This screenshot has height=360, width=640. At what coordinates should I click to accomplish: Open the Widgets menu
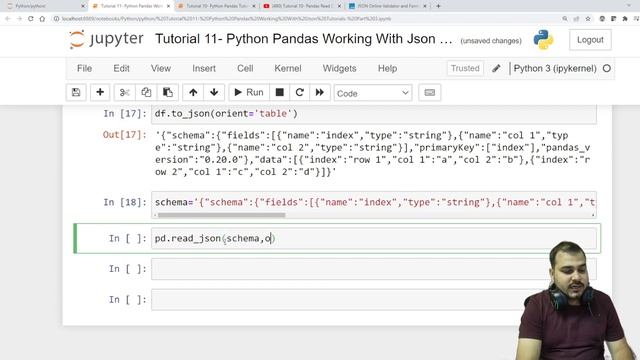[339, 69]
